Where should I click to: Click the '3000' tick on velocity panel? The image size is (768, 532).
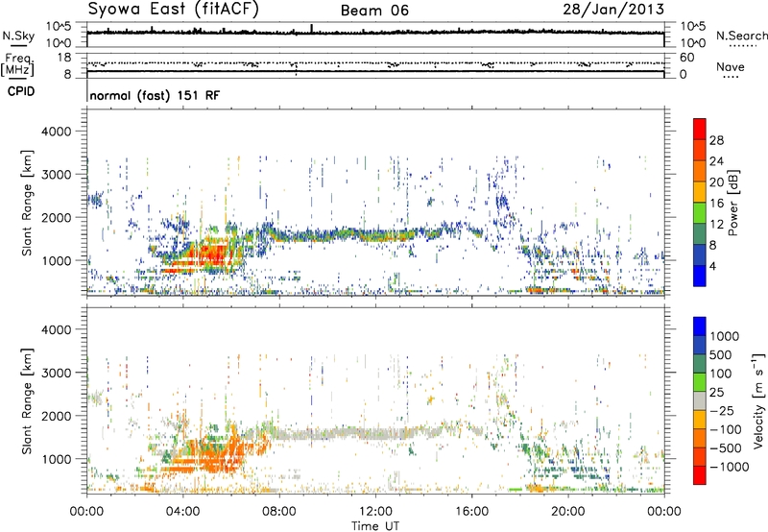click(56, 373)
